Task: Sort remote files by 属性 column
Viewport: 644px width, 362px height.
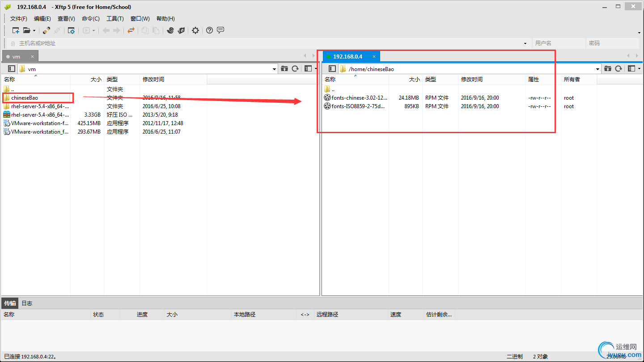Action: pos(543,80)
